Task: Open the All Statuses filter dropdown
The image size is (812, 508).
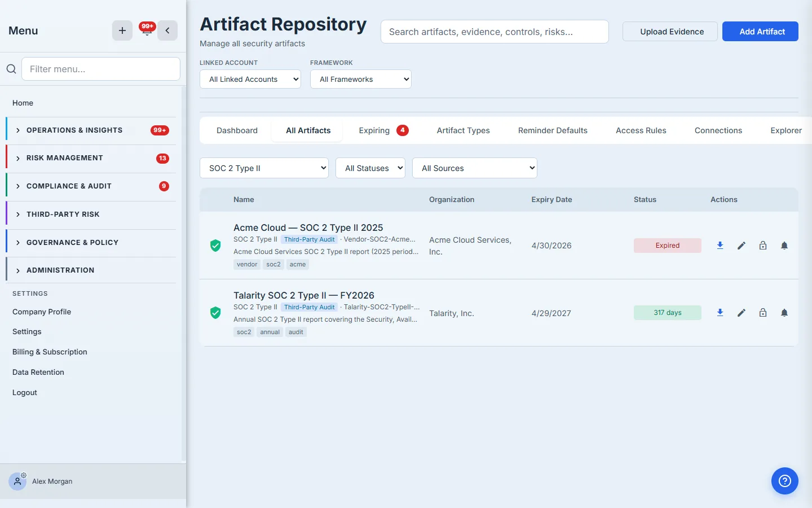Action: pyautogui.click(x=370, y=168)
